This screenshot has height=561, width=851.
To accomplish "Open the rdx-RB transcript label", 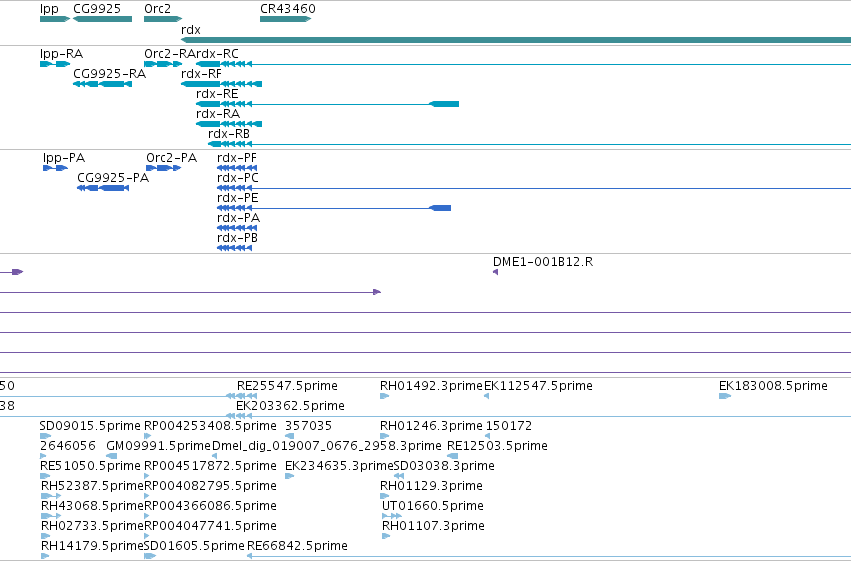I will pos(229,134).
